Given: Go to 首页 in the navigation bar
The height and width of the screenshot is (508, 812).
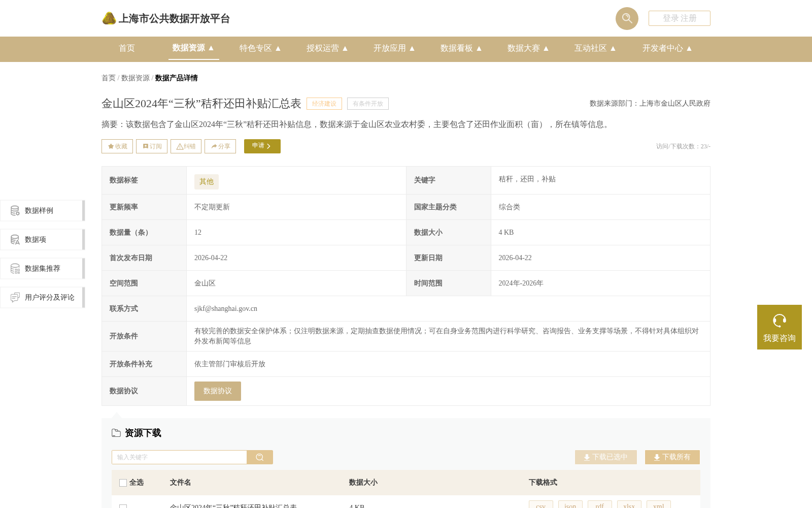Looking at the screenshot, I should tap(127, 48).
